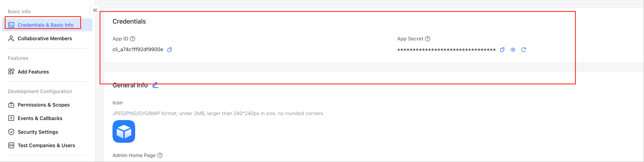The height and width of the screenshot is (162, 644).
Task: Click the App ID text cli_a74c1ff92df9900e
Action: (x=138, y=50)
